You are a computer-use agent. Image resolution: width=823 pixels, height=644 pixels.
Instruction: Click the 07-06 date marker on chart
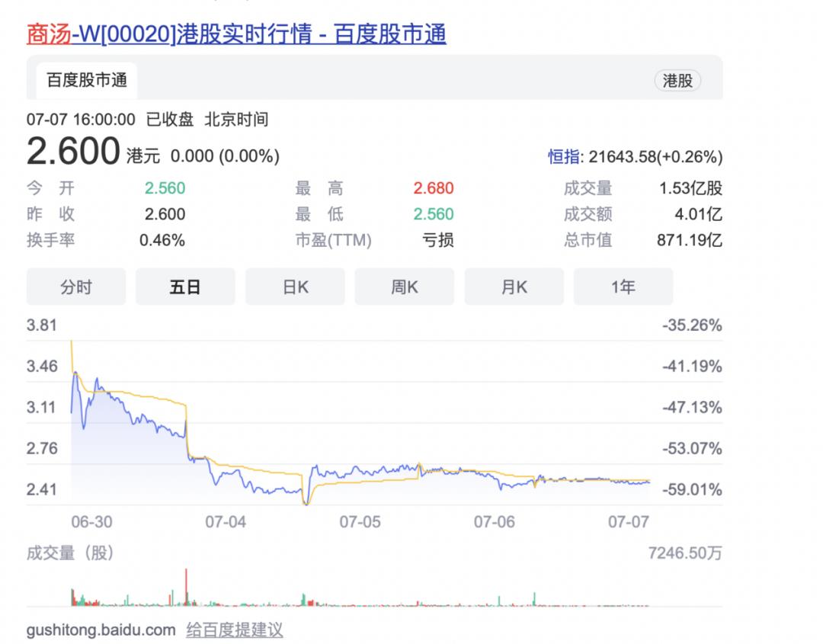(x=495, y=522)
